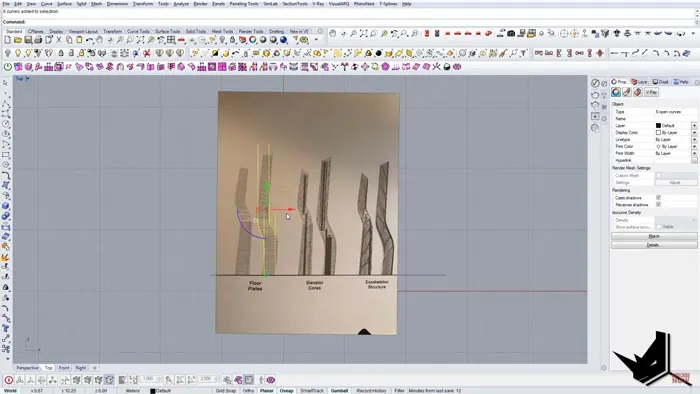
Task: Click the white Display Color swatch
Action: (x=658, y=133)
